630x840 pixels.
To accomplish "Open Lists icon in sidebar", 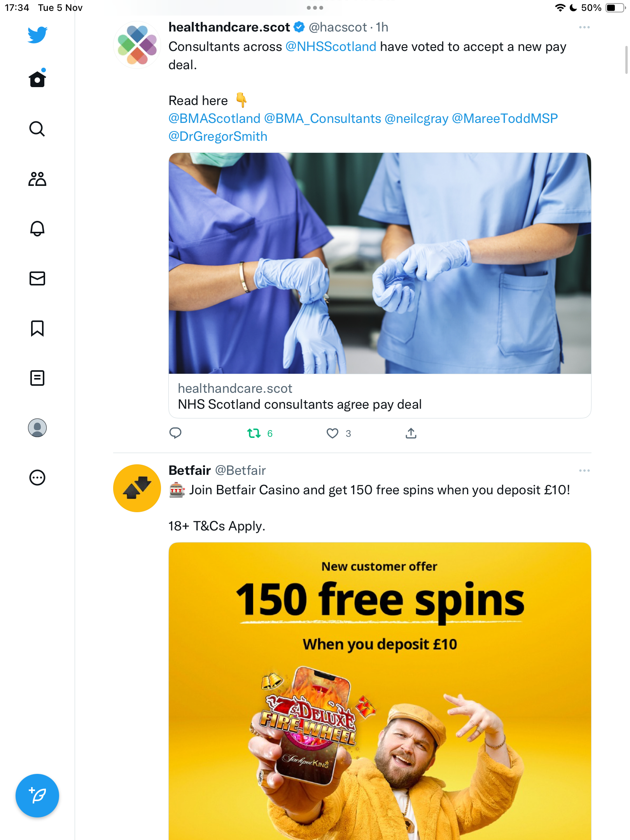I will click(37, 378).
